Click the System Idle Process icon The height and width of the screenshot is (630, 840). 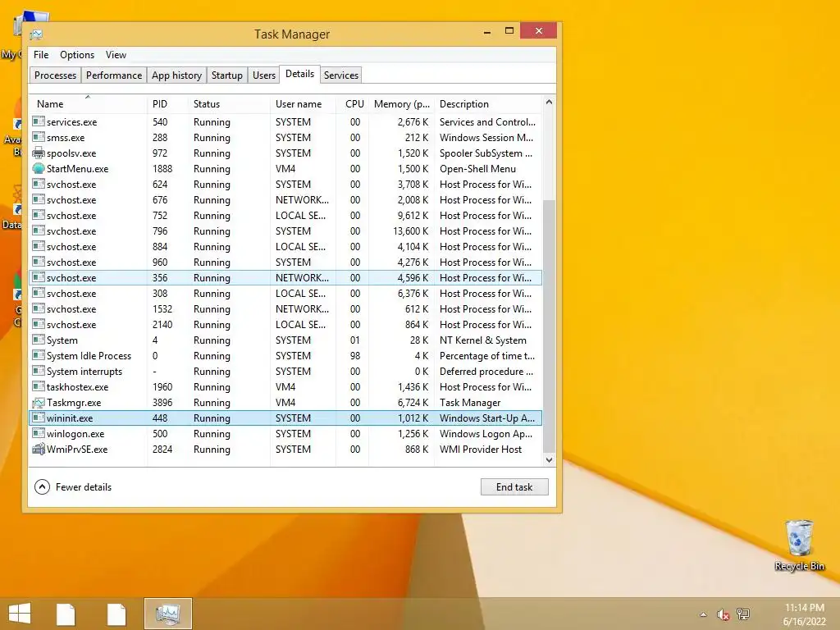(38, 355)
